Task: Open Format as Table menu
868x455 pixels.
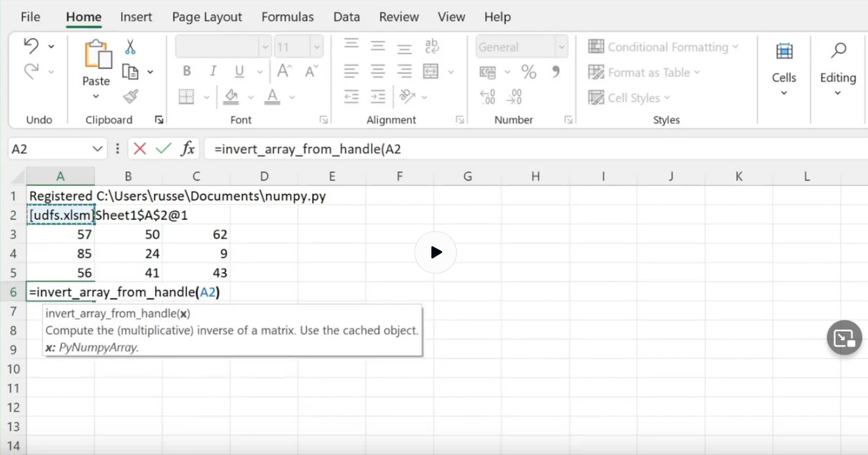Action: click(x=644, y=72)
